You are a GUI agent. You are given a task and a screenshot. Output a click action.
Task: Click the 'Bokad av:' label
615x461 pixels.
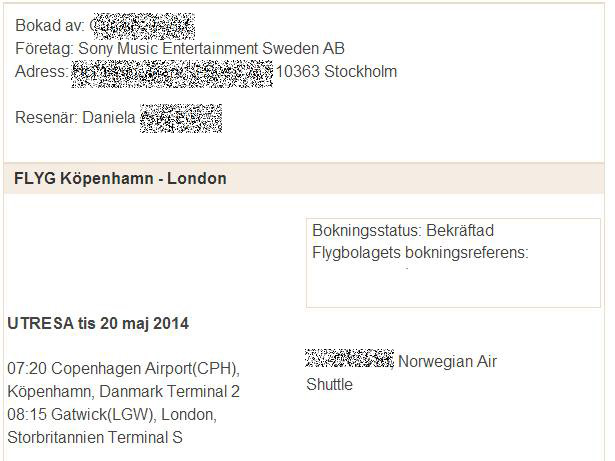click(49, 26)
